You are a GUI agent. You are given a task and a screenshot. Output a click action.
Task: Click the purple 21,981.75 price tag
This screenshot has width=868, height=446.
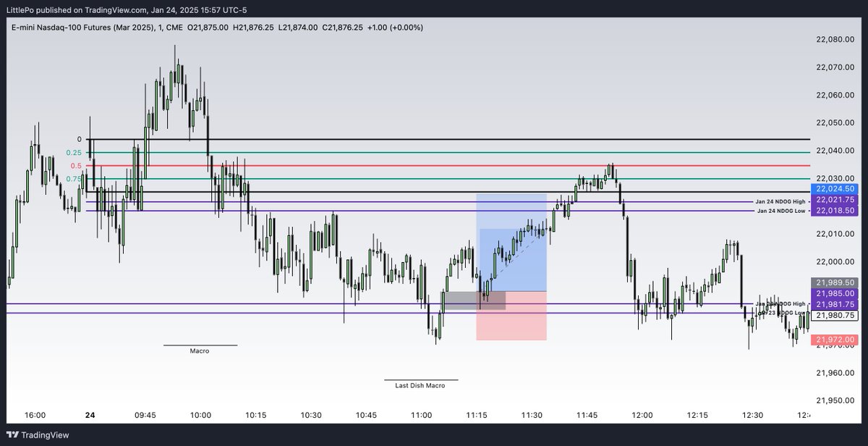(x=836, y=304)
